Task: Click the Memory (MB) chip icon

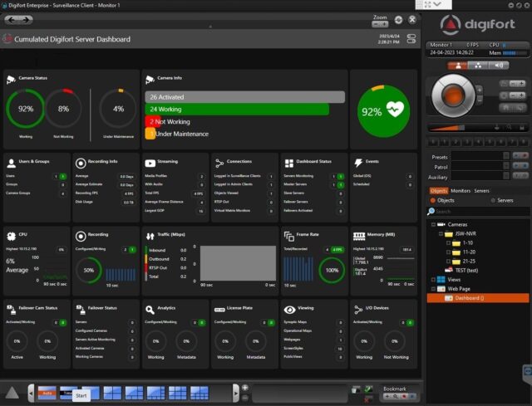Action: (359, 236)
